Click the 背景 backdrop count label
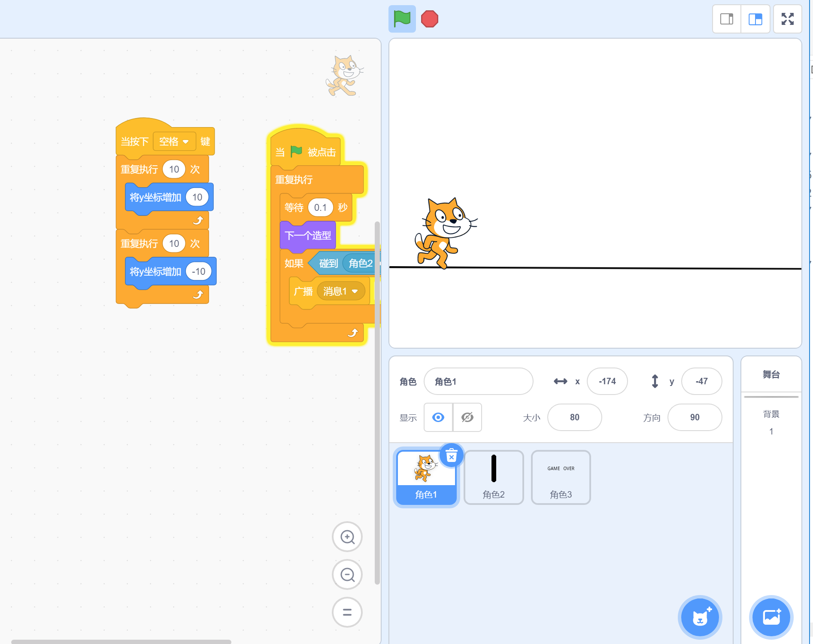Screen dimensions: 813x644 tap(771, 414)
